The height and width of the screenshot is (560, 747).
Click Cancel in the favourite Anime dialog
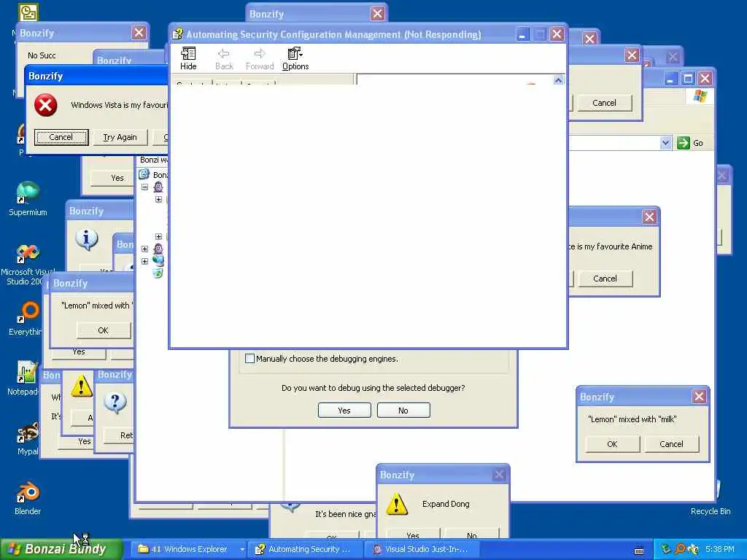605,279
